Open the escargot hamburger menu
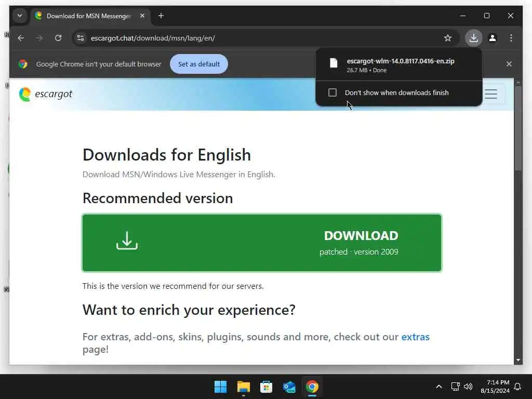Screen dimensions: 532x399 pyautogui.click(x=491, y=94)
